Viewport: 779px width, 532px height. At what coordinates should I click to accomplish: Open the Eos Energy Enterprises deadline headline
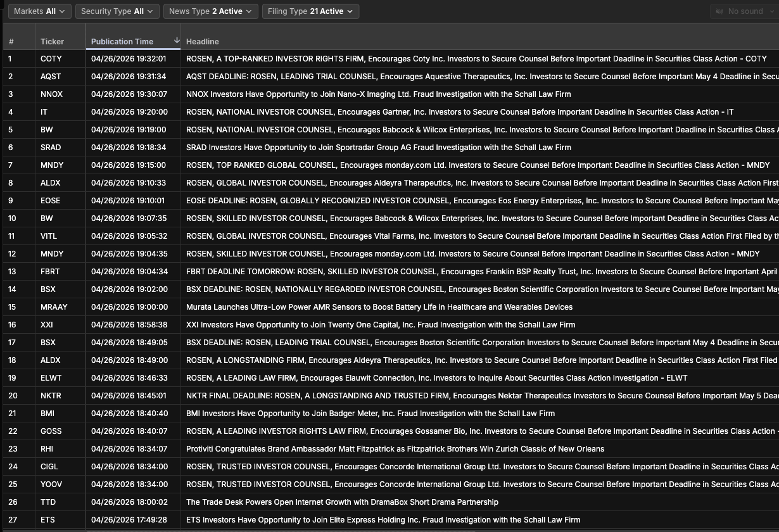[x=483, y=201]
